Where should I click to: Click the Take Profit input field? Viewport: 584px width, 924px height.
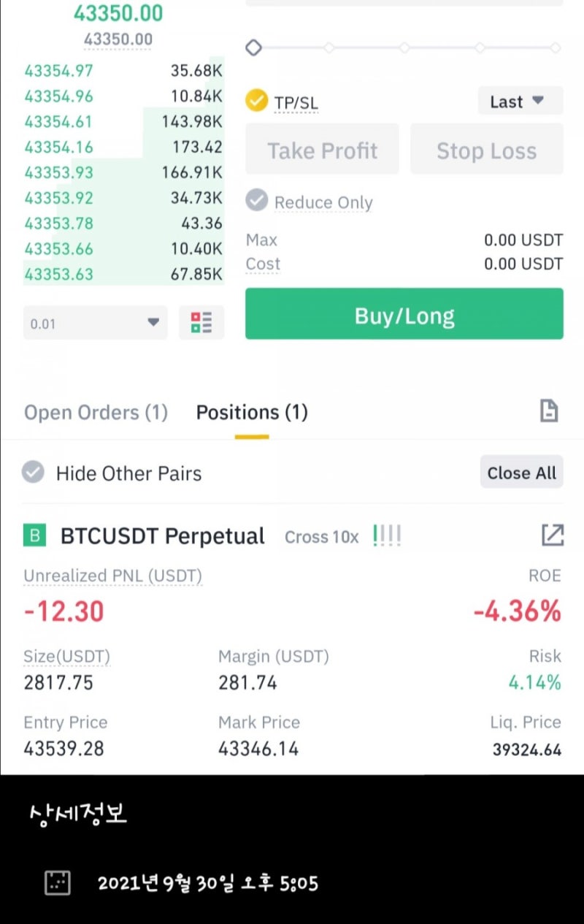(322, 149)
